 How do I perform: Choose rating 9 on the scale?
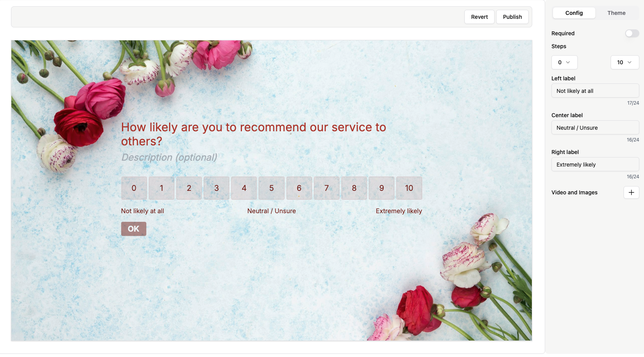[382, 188]
